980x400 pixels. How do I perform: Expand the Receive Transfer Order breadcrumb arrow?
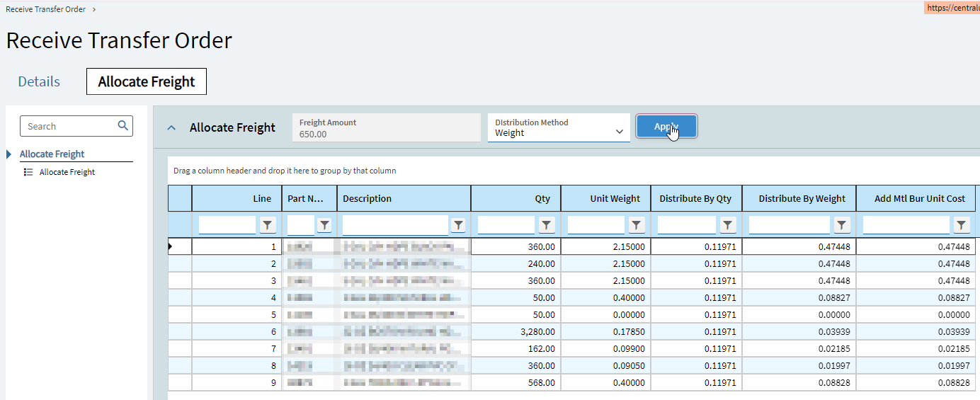(x=94, y=9)
